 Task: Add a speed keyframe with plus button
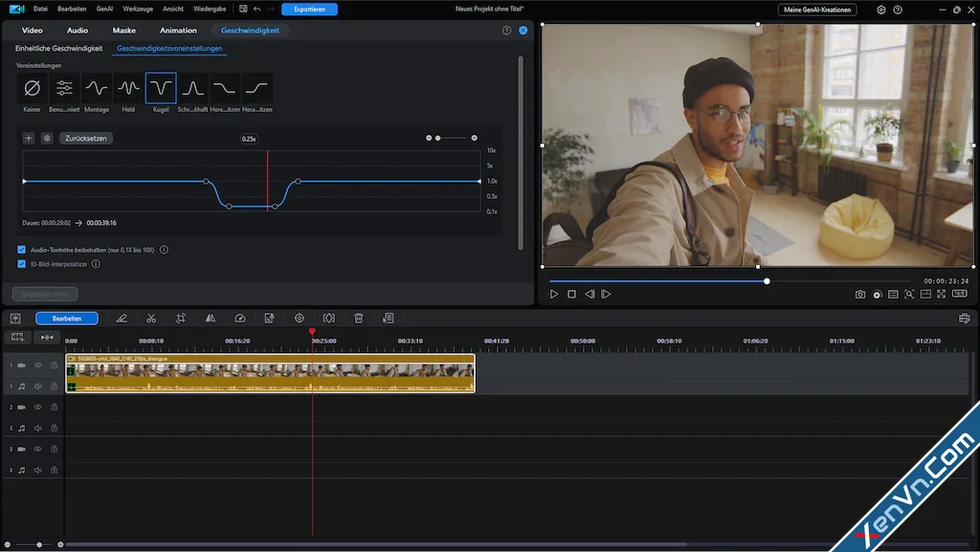29,138
